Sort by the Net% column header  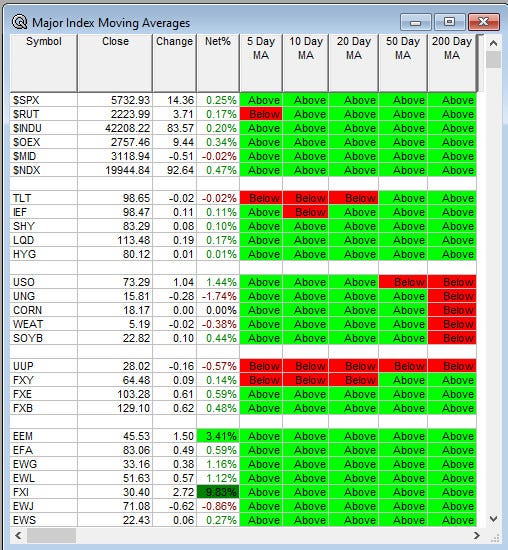pos(218,63)
